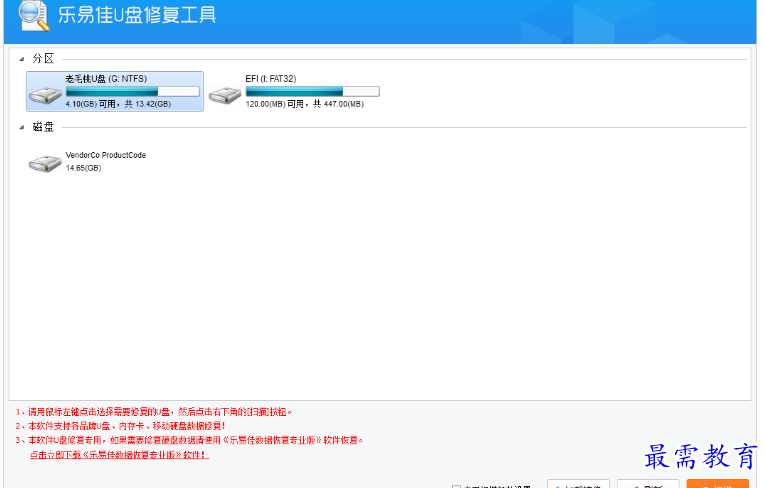Click the magnifier app logo icon
This screenshot has height=488, width=766.
(34, 16)
